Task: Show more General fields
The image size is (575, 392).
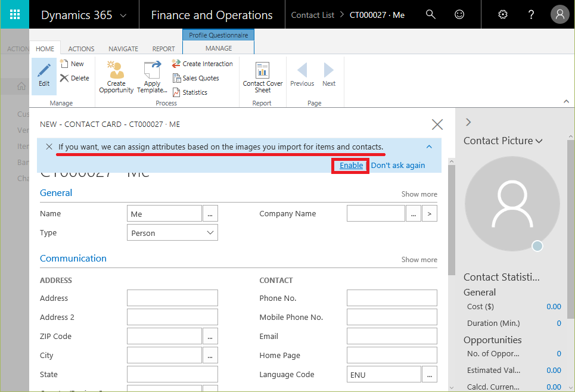Action: point(419,194)
